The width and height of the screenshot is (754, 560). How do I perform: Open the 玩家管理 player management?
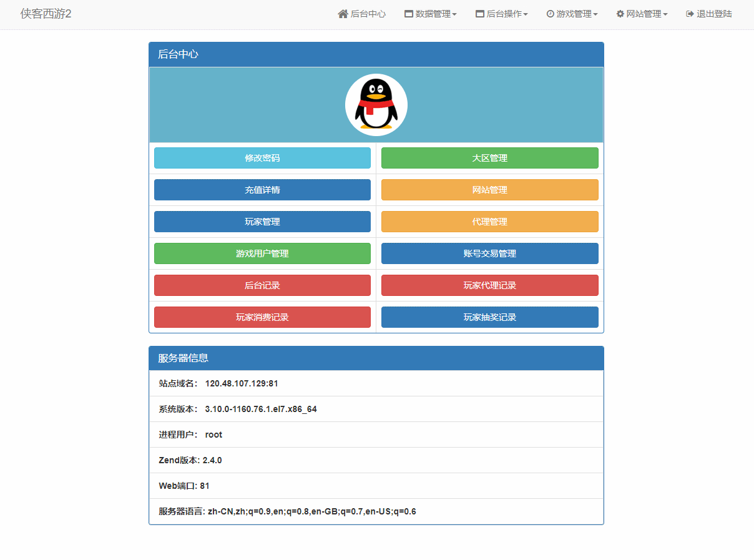(x=262, y=222)
